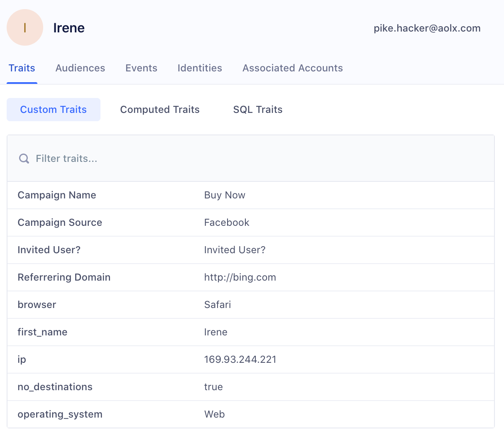
Task: Click the search magnifier icon
Action: (24, 159)
